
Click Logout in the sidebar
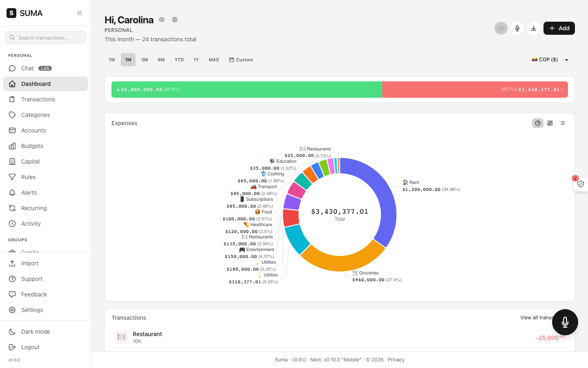coord(45,347)
